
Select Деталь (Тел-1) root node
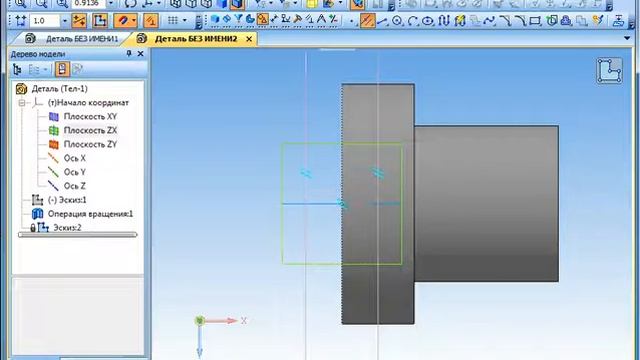60,89
